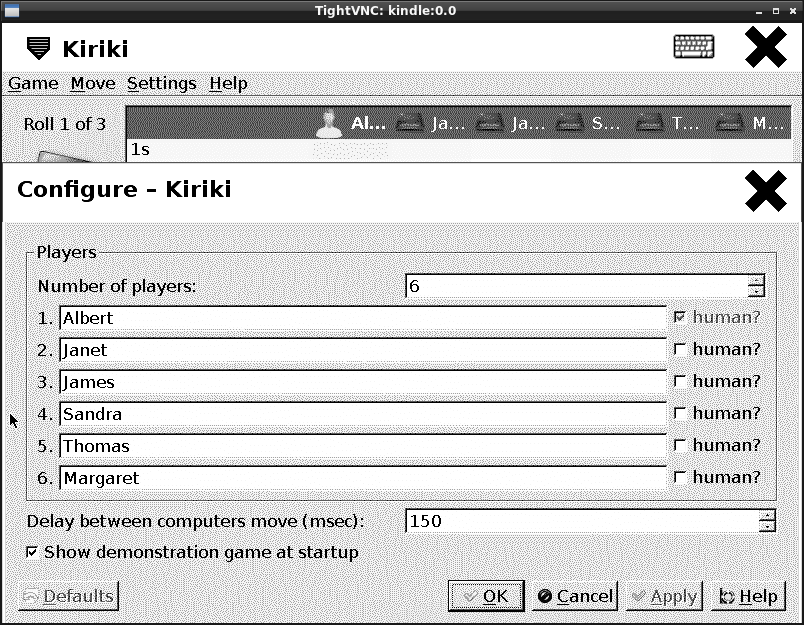Click the delay field showing 150
Screen dimensions: 804x625
582,521
